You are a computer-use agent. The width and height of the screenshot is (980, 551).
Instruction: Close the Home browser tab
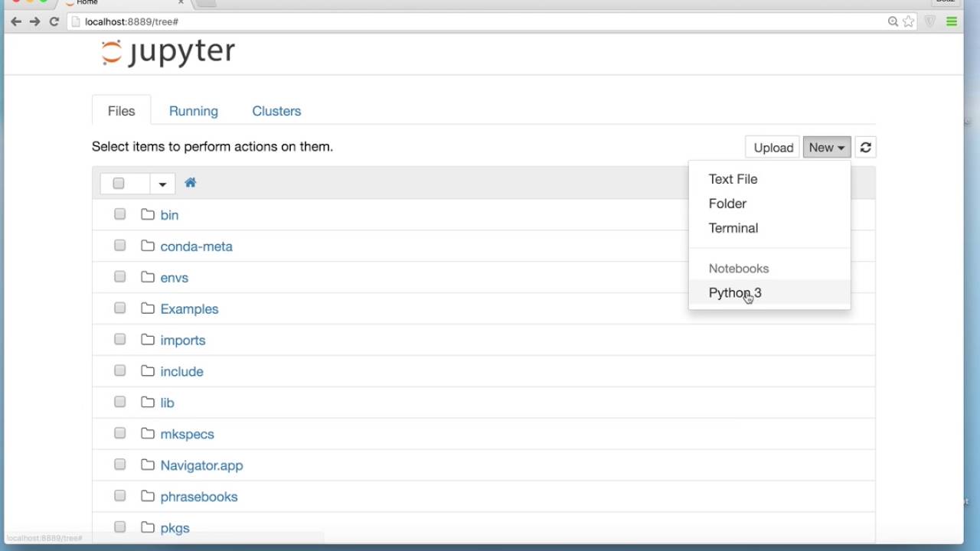pos(181,2)
